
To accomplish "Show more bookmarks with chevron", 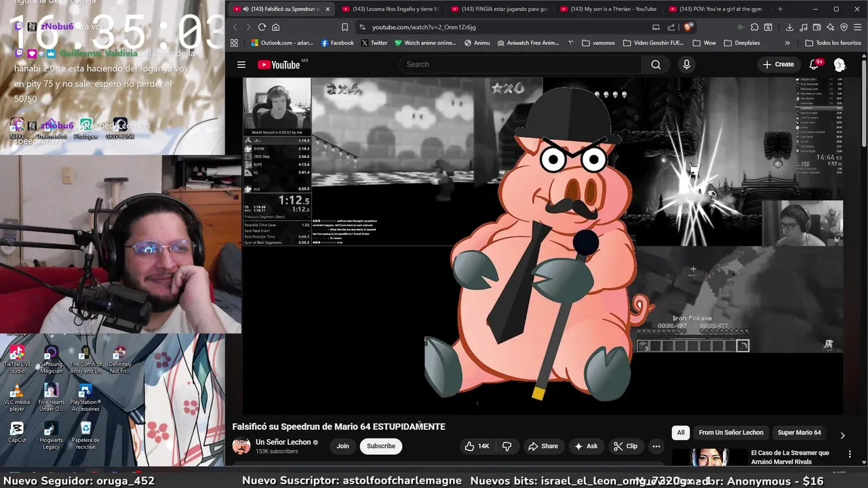I will click(787, 43).
